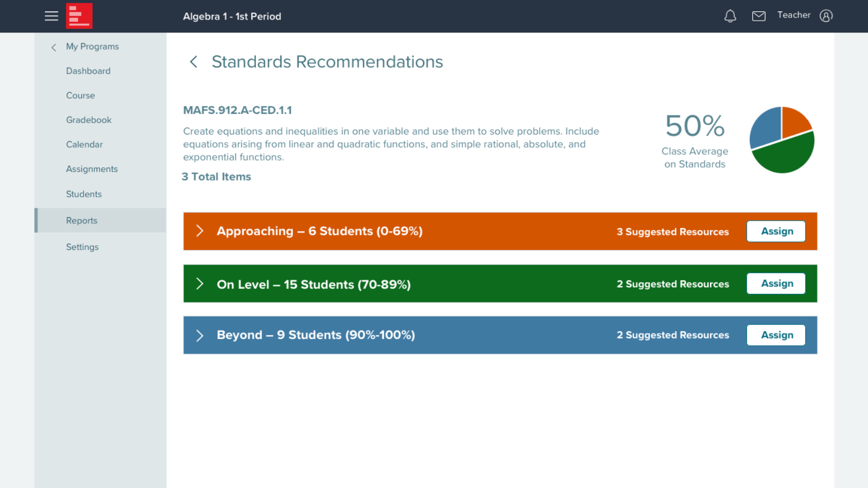868x488 pixels.
Task: Click the red program logo icon
Action: pos(79,16)
